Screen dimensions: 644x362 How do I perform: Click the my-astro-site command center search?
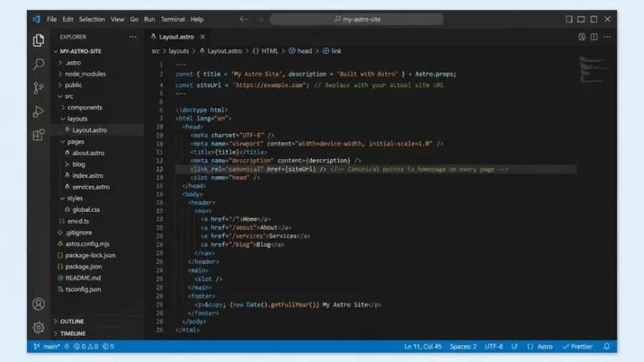[356, 19]
